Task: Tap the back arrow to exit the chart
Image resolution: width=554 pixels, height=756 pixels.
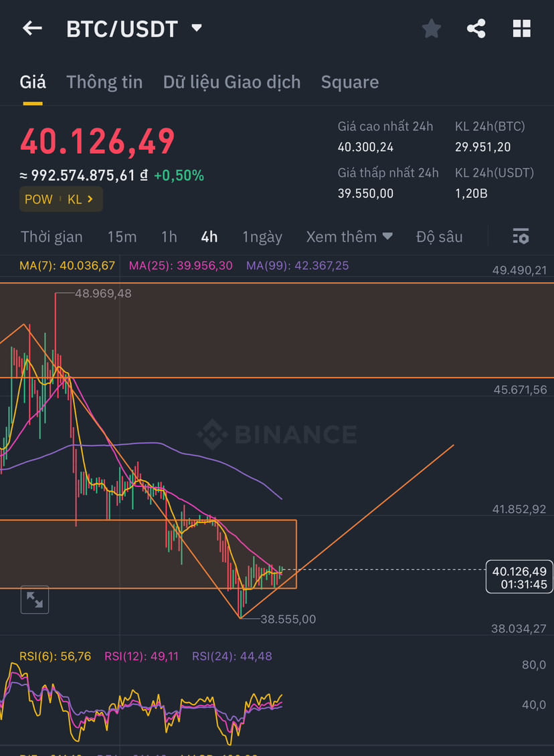Action: pyautogui.click(x=31, y=28)
